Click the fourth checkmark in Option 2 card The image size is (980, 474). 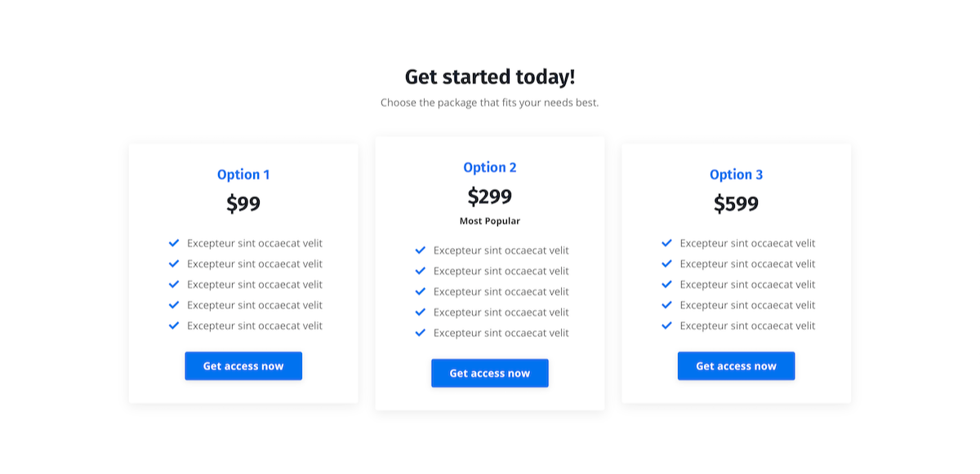[x=421, y=312]
